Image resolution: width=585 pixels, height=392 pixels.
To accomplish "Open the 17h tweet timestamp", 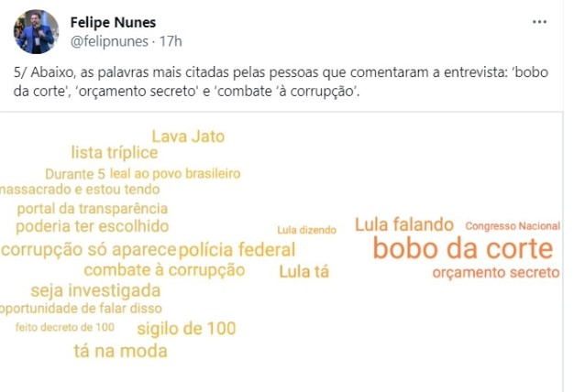I will pyautogui.click(x=170, y=41).
